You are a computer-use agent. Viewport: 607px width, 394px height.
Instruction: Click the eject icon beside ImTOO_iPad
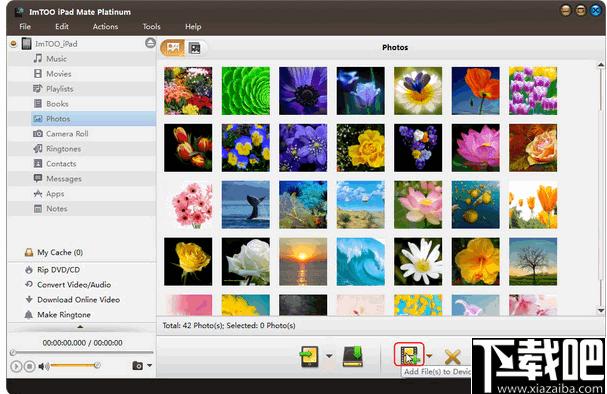[150, 43]
